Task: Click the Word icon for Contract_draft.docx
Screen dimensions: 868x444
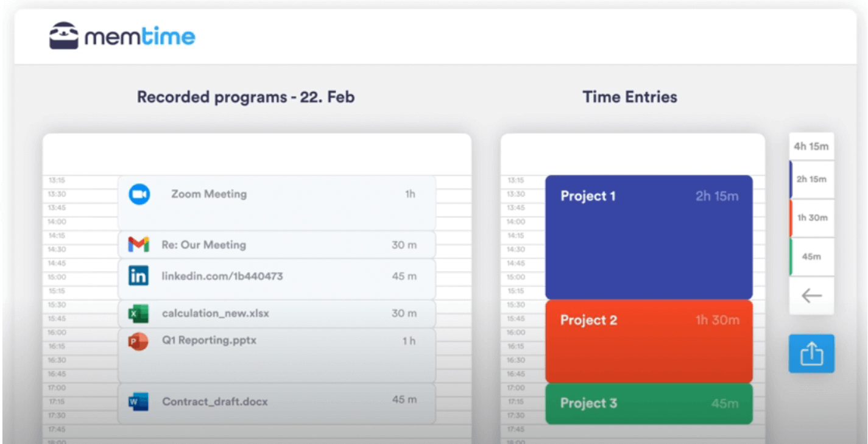Action: pos(139,402)
